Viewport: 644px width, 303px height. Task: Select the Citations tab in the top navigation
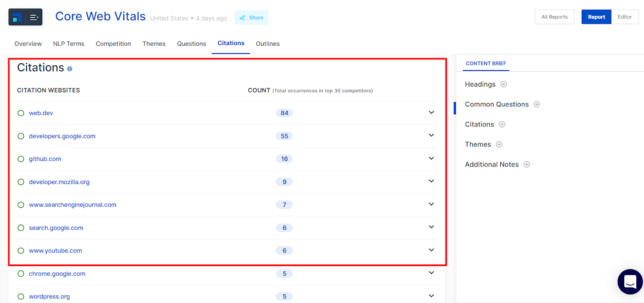coord(231,43)
